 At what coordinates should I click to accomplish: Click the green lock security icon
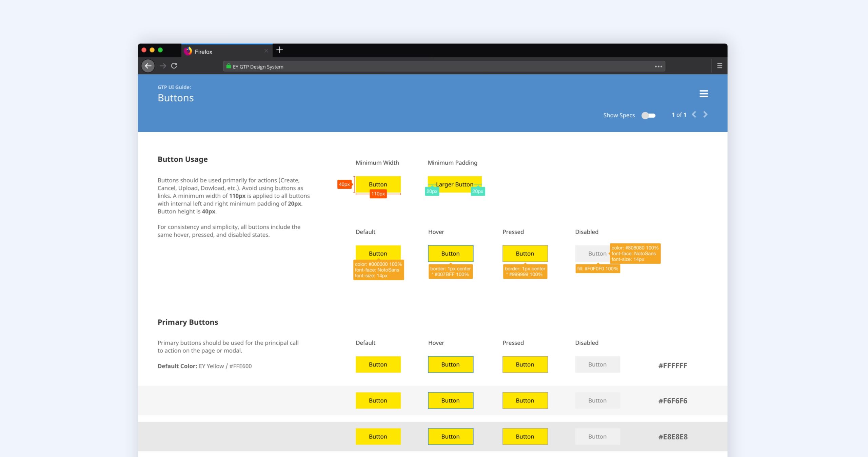[x=229, y=66]
